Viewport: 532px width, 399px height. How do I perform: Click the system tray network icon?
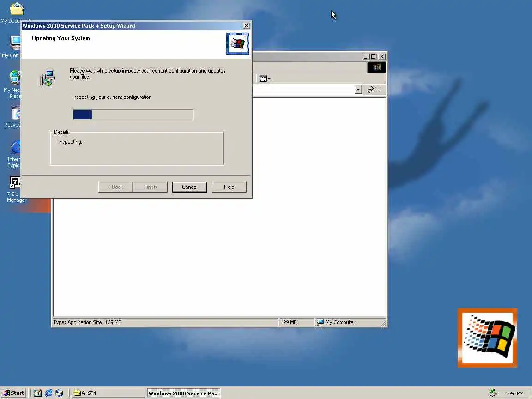493,393
